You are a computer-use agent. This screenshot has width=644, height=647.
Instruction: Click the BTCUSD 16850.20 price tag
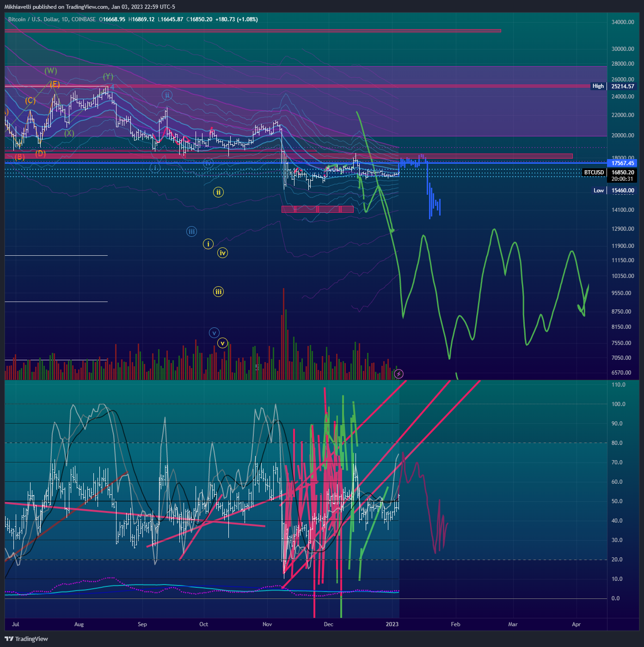609,173
